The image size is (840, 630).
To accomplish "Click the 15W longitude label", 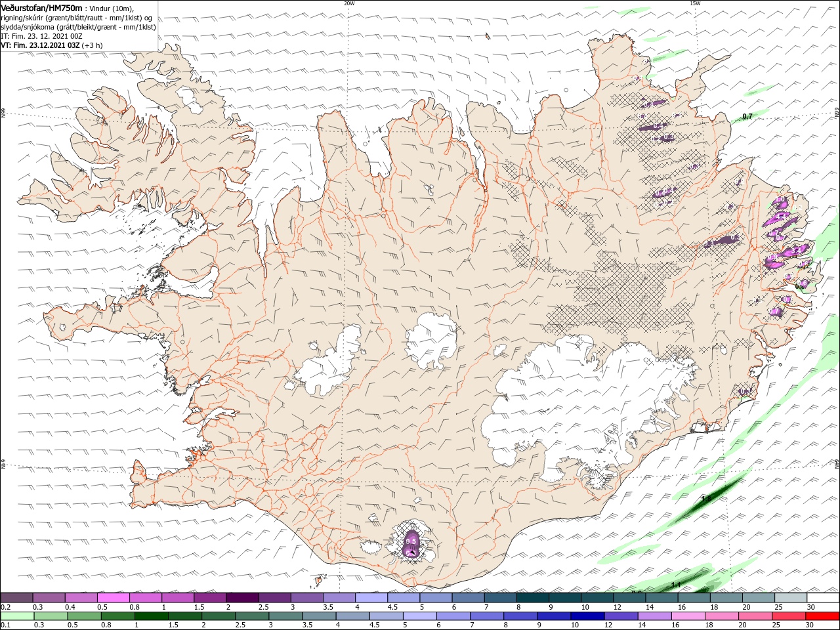I will click(694, 3).
